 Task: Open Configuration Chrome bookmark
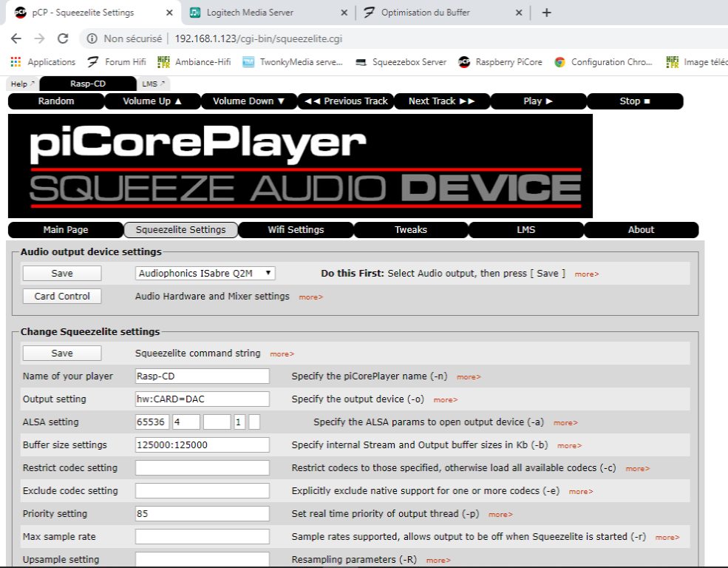point(603,62)
